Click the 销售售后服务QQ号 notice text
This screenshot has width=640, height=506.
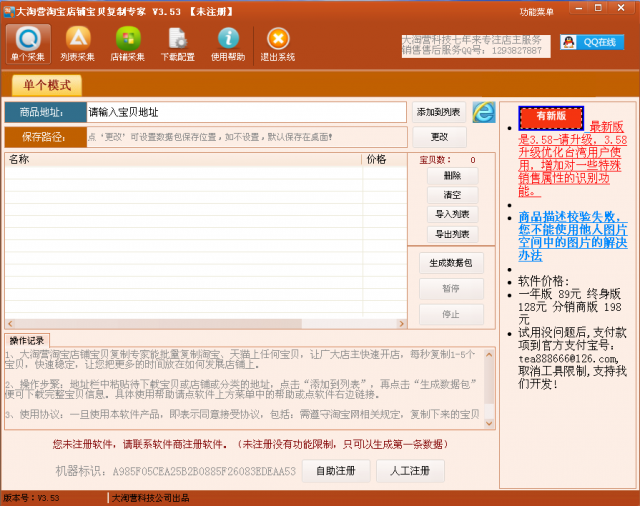point(472,51)
